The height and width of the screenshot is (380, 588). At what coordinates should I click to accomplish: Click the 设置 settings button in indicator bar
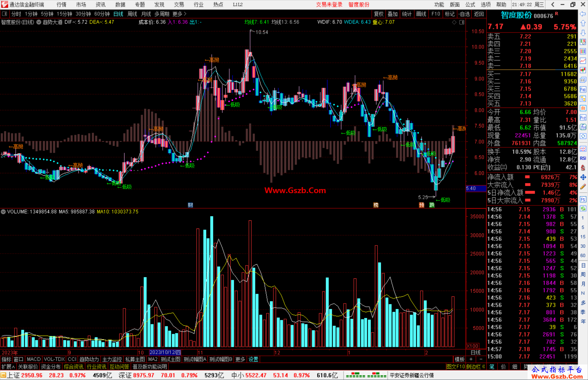coord(253,359)
